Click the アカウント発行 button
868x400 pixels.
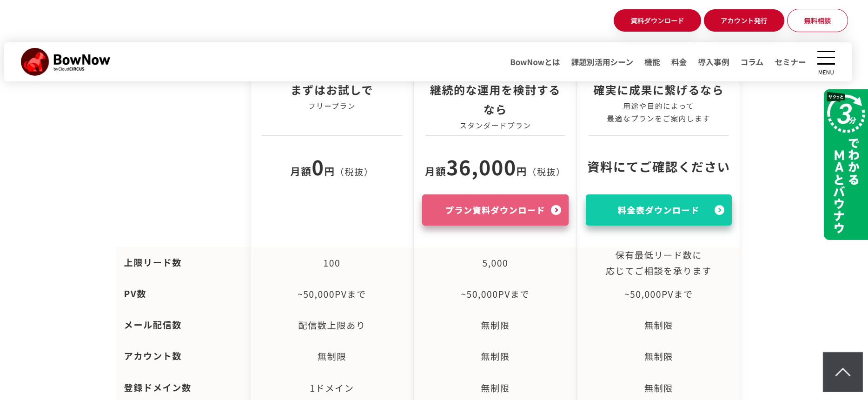click(x=744, y=20)
